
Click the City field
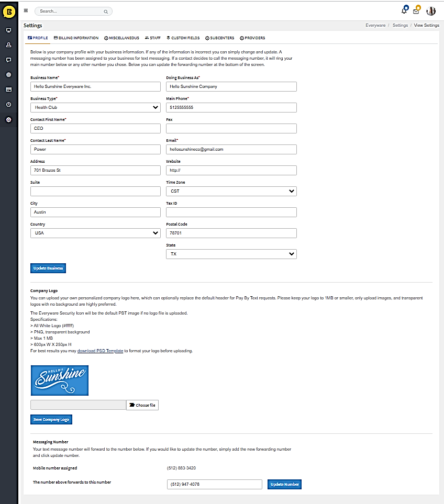(95, 212)
